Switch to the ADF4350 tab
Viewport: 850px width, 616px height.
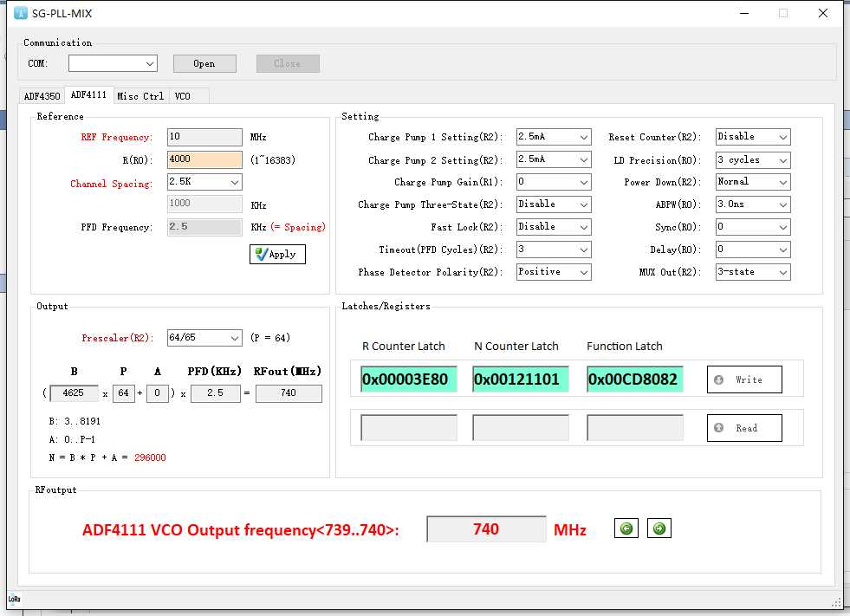tap(42, 96)
